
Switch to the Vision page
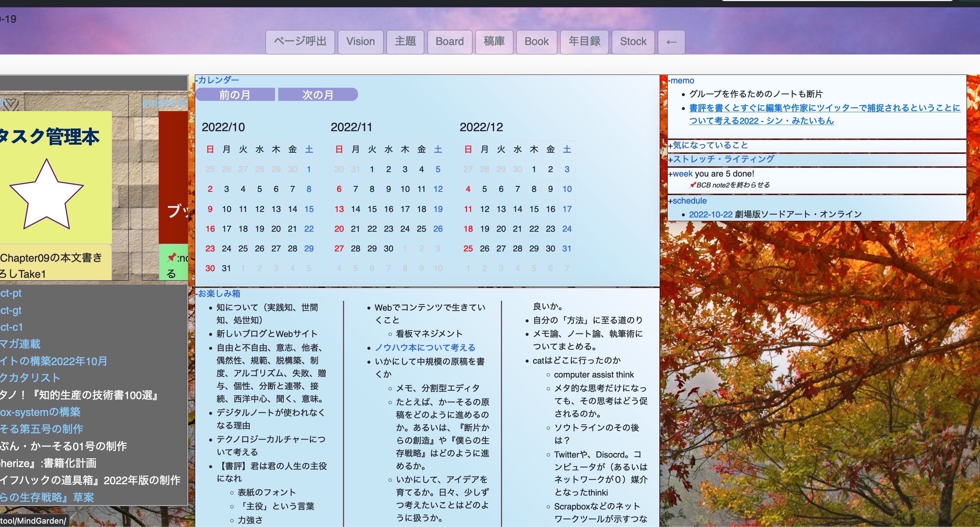point(360,42)
